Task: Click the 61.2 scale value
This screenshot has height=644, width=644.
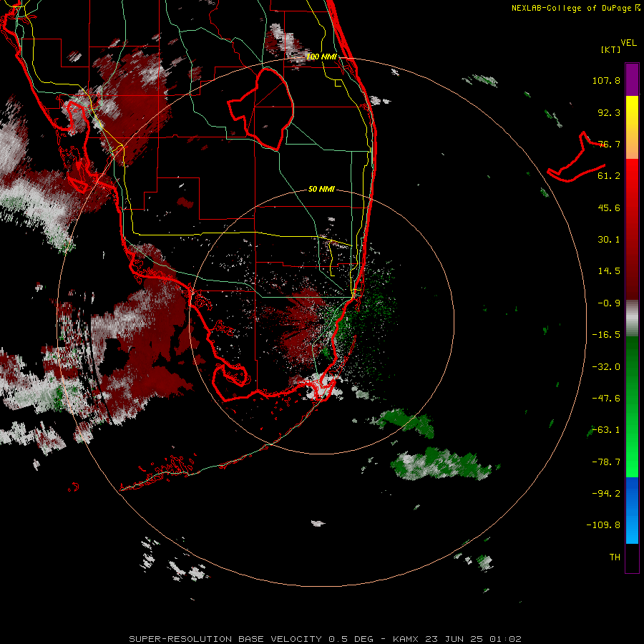Action: 609,176
